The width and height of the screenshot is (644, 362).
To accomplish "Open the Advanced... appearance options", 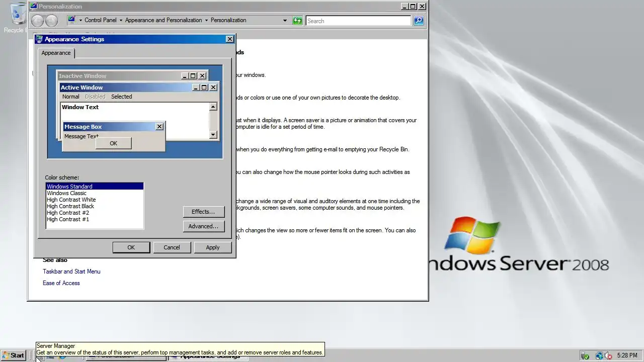I will [203, 226].
